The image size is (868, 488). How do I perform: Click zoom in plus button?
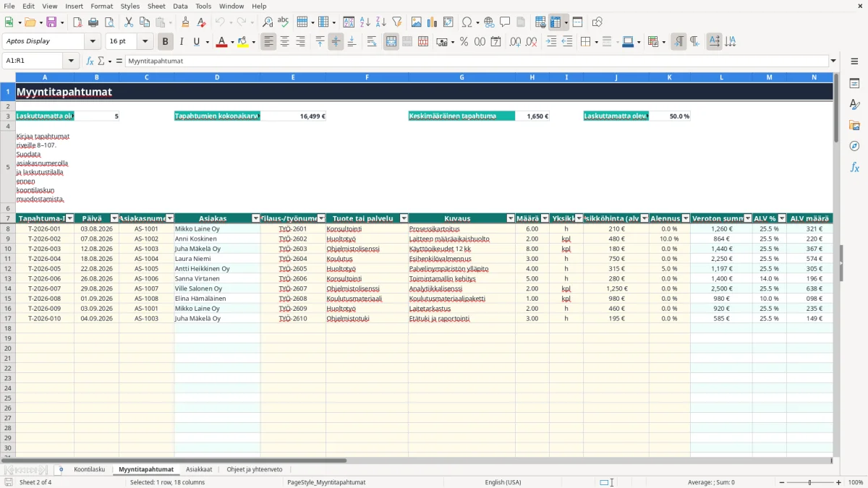pyautogui.click(x=839, y=482)
